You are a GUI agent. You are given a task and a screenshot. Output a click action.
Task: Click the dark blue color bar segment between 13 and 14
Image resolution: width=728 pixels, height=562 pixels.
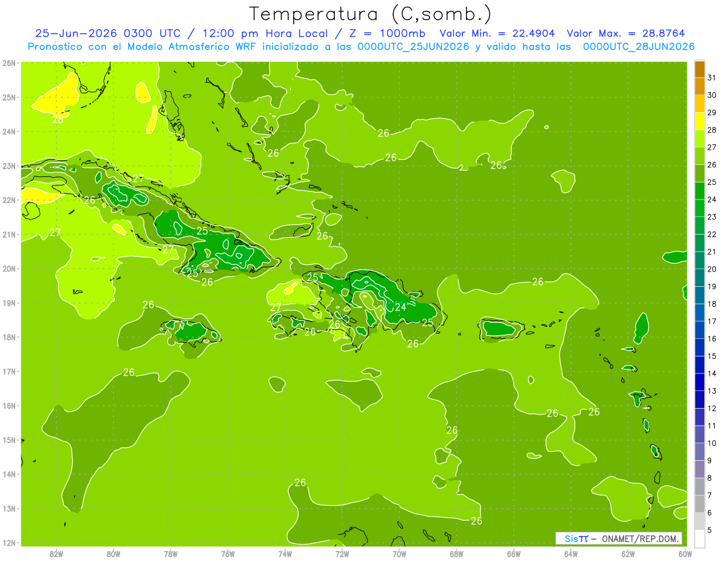tap(699, 382)
